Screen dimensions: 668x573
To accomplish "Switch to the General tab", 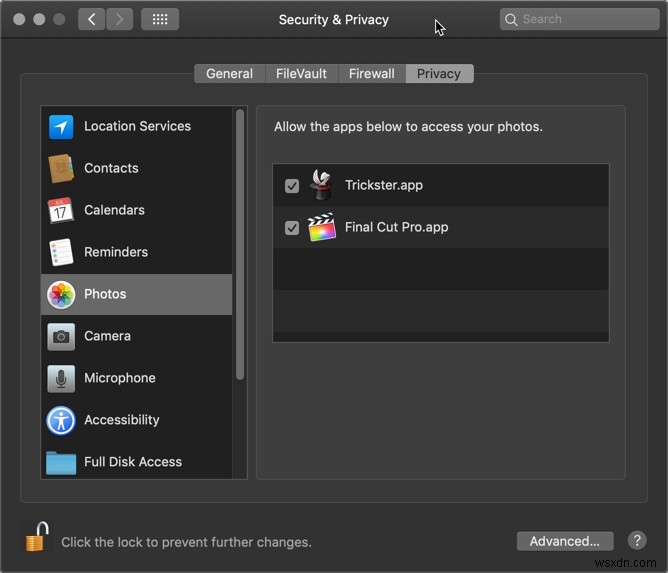I will point(230,74).
